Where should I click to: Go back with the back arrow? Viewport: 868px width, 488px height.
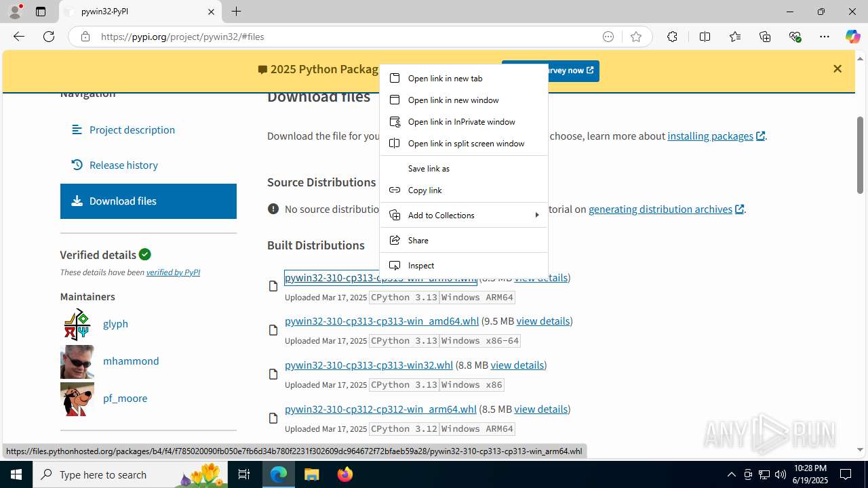pyautogui.click(x=19, y=37)
